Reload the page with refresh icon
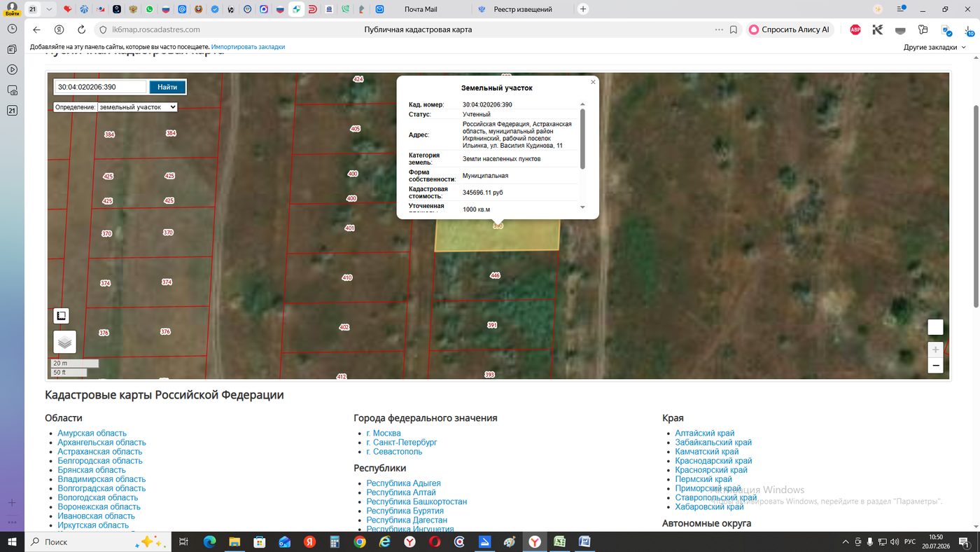The image size is (980, 552). point(81,29)
